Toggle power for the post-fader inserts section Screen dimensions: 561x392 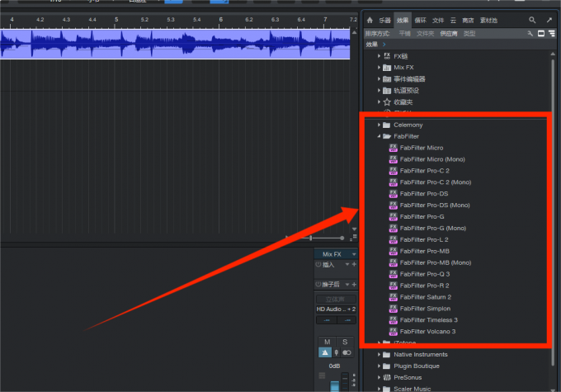point(318,284)
